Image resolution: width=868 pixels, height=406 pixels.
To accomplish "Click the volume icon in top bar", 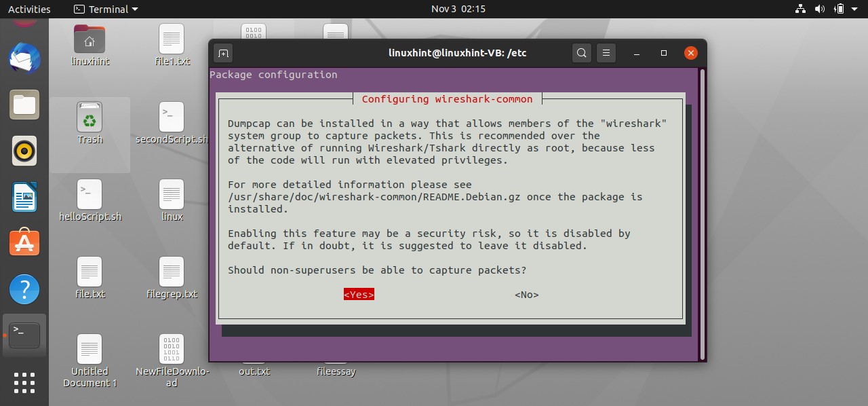I will pos(820,9).
